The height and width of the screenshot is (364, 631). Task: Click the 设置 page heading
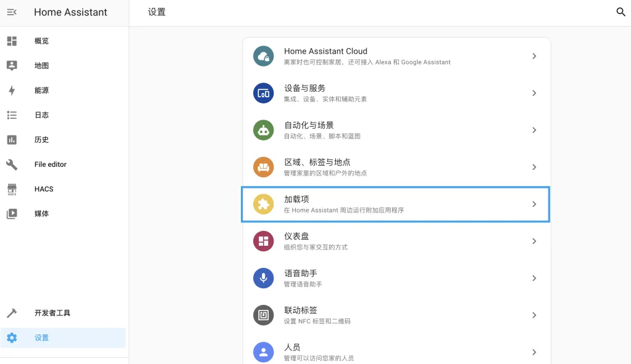[157, 12]
